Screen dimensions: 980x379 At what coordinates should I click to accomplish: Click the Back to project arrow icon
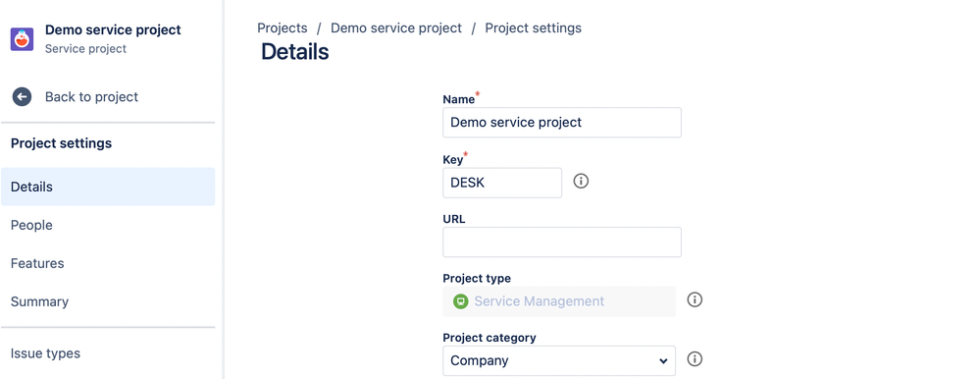22,96
